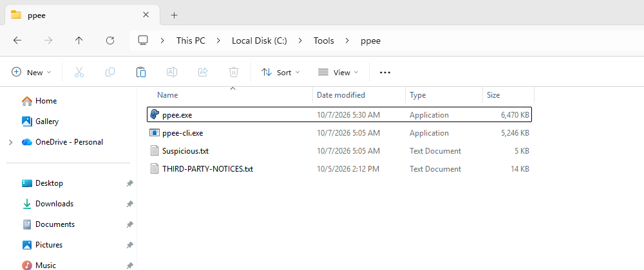Click the ppee breadcrumb segment
Screen dimensions: 644x270
click(370, 40)
